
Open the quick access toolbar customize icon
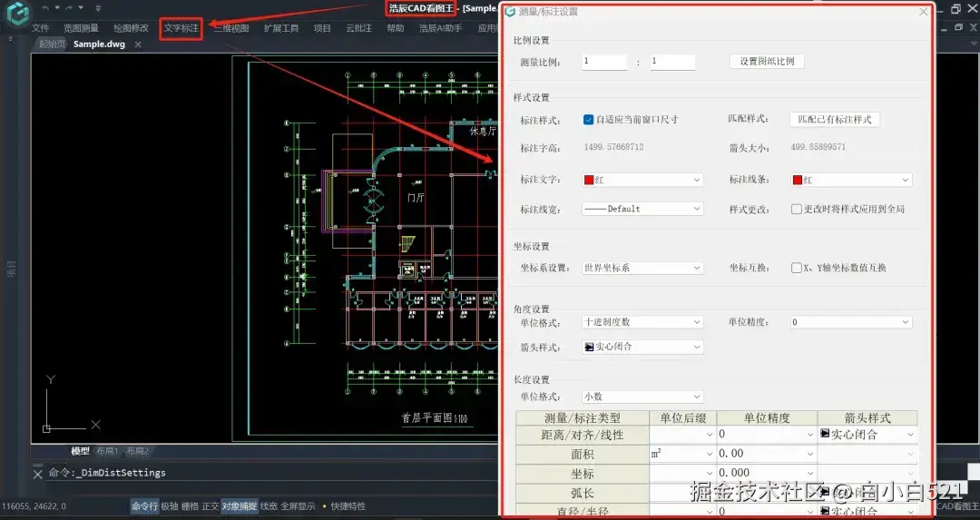pos(98,8)
